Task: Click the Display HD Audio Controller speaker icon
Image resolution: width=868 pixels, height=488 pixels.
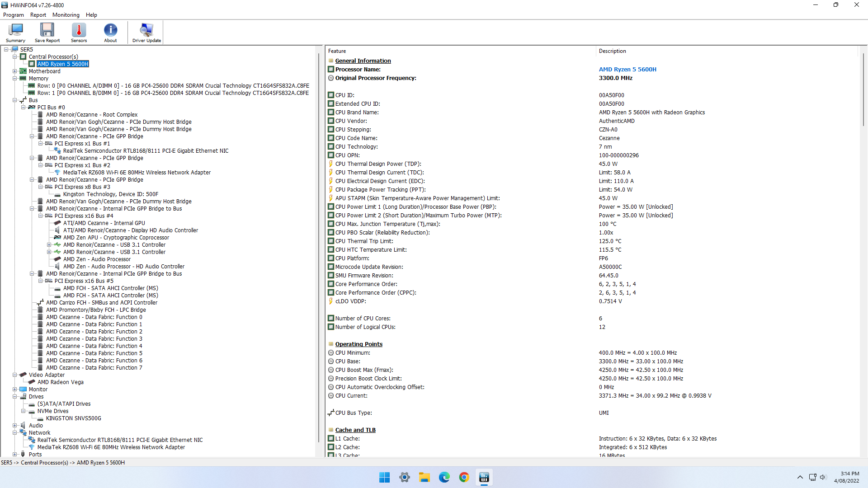Action: click(57, 230)
